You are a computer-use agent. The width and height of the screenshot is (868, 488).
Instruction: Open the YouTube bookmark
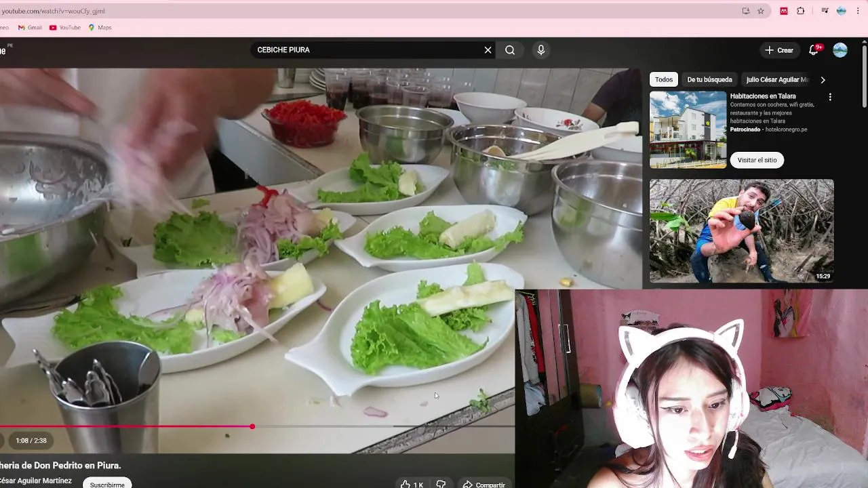pyautogui.click(x=65, y=28)
